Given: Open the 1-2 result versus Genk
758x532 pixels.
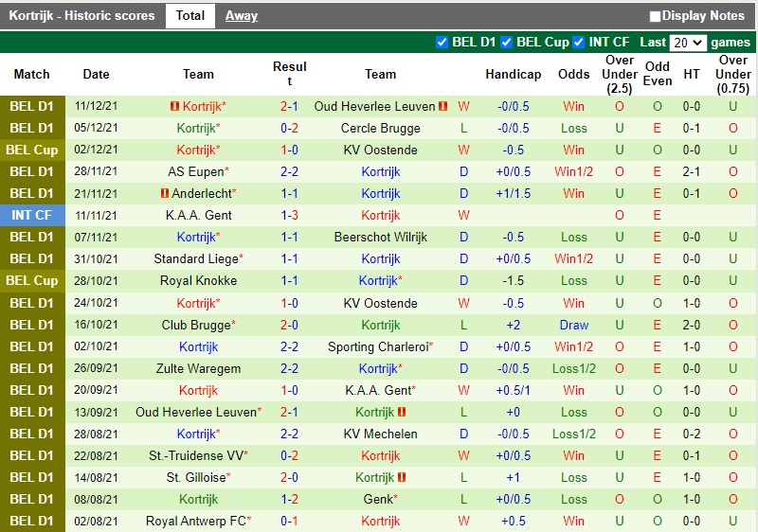Looking at the screenshot, I should point(289,499).
